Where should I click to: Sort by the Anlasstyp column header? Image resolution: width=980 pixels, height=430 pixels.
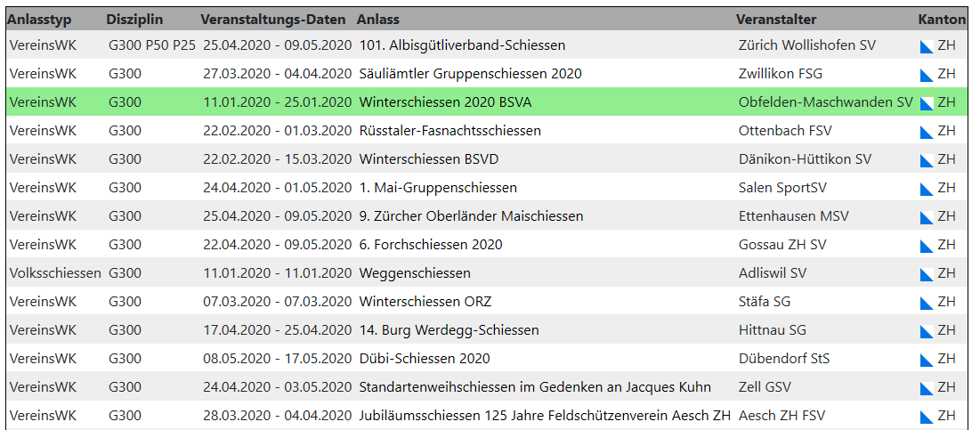pos(39,19)
